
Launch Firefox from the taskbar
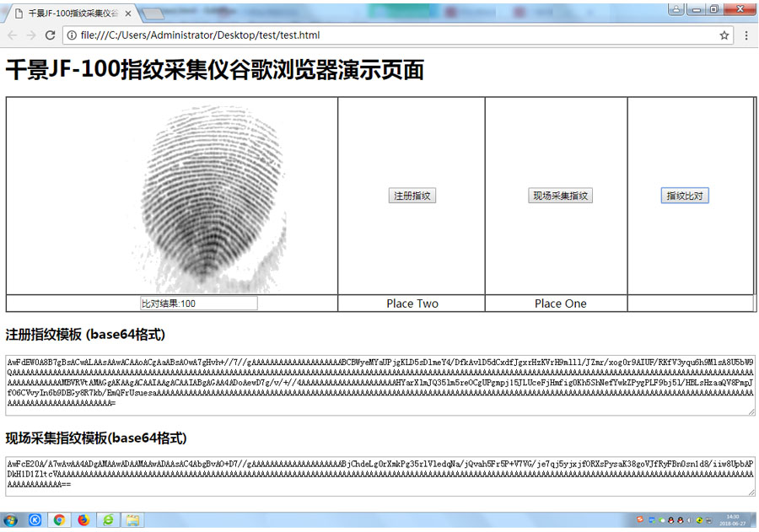click(x=83, y=519)
